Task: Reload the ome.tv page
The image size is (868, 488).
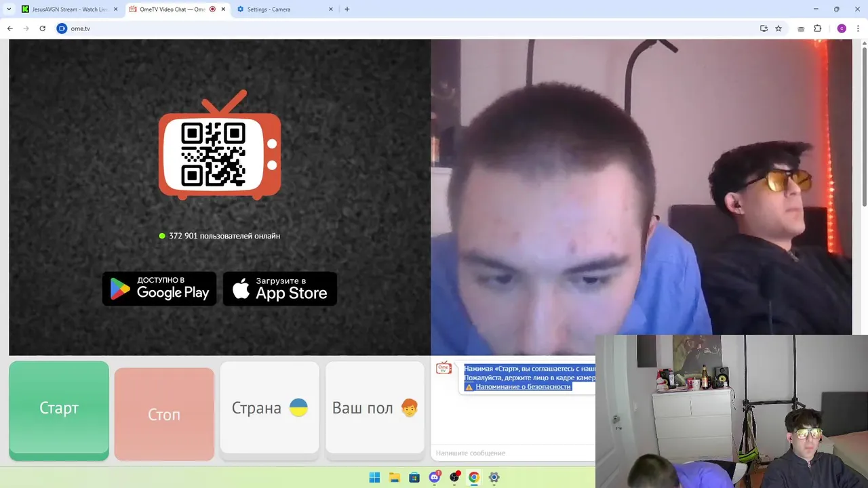Action: 42,28
